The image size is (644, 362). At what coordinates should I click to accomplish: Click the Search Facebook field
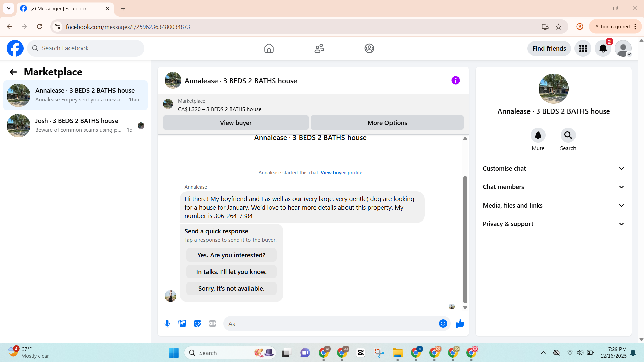click(86, 48)
